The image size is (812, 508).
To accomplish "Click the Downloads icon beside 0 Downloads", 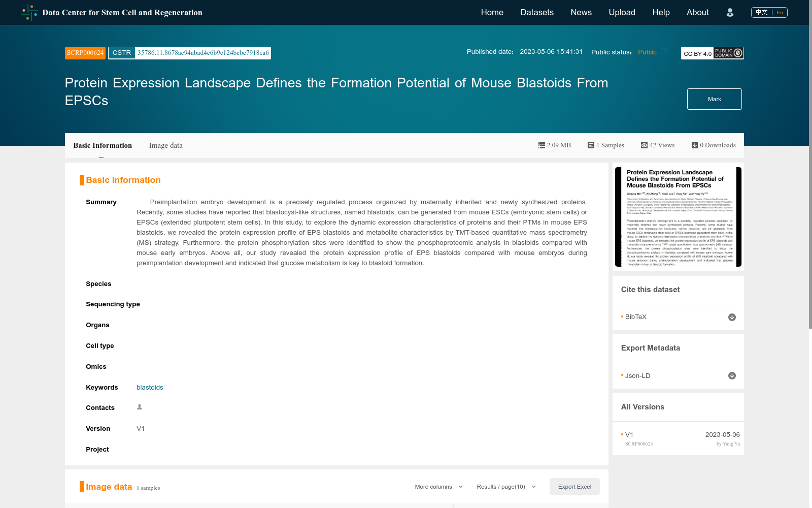I will [694, 145].
